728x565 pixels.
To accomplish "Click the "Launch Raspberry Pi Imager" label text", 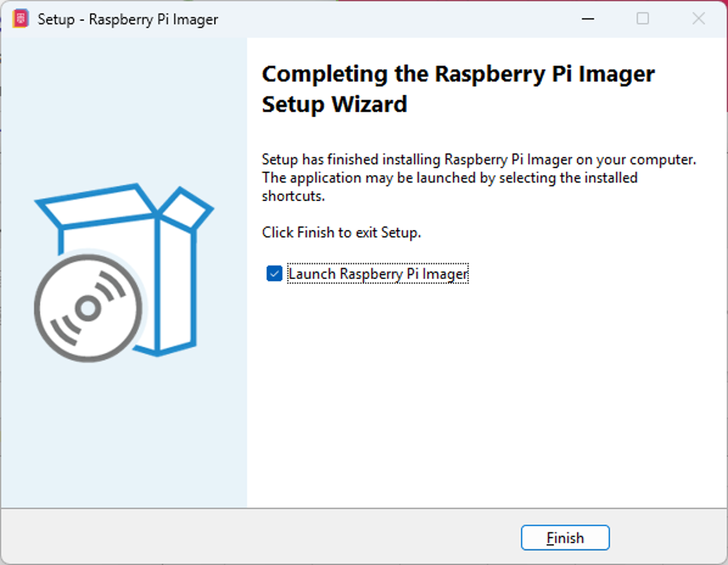I will point(378,274).
